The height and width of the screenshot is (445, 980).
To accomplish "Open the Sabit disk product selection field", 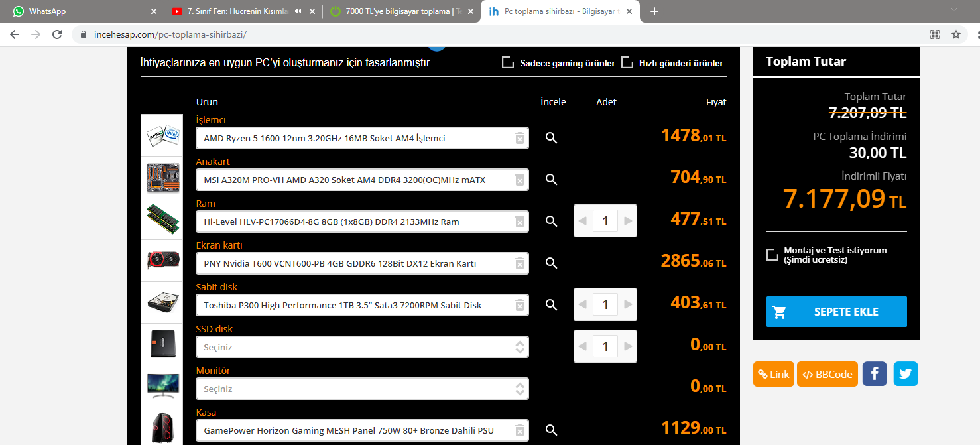I will [x=362, y=305].
